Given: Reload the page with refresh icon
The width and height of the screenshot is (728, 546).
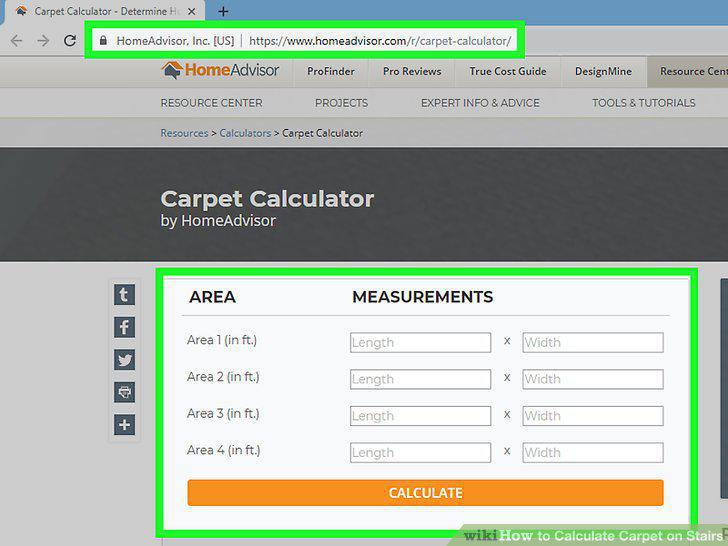Looking at the screenshot, I should [x=70, y=41].
